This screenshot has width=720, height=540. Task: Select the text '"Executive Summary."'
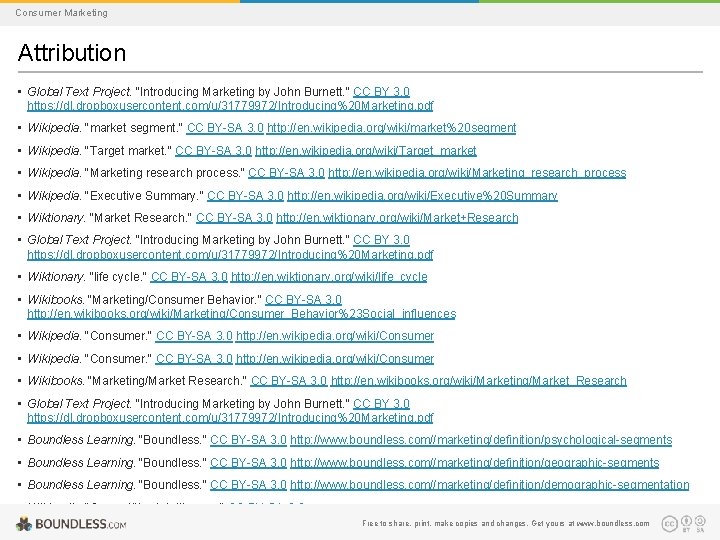click(144, 196)
